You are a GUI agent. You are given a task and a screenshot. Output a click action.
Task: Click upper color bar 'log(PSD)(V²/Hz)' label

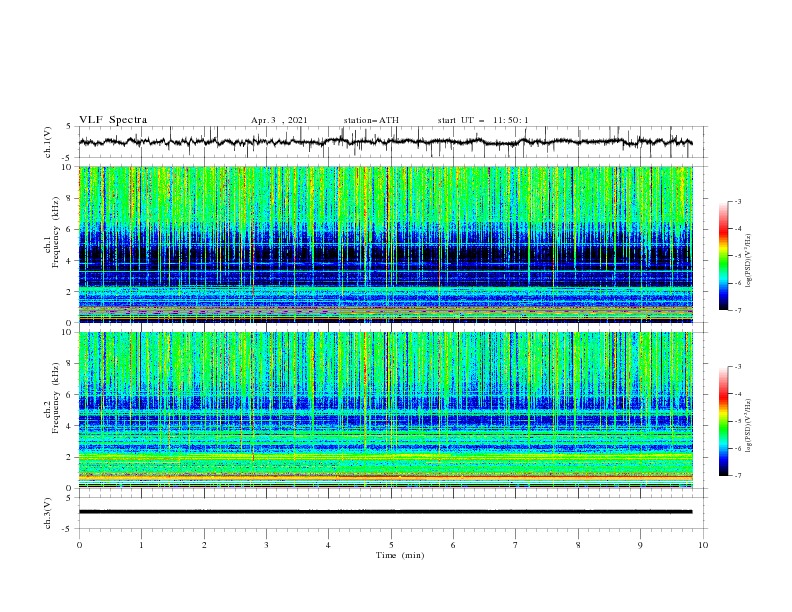pyautogui.click(x=749, y=261)
